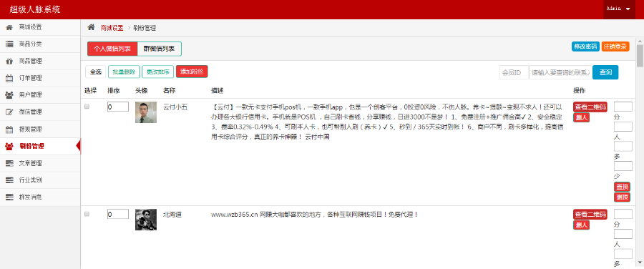Click the 云付小五 name text

pos(175,107)
